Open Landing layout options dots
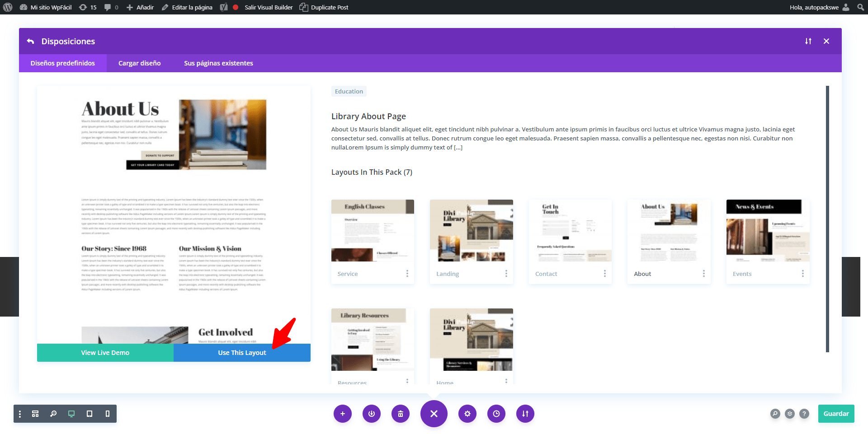The width and height of the screenshot is (868, 434). coord(506,274)
